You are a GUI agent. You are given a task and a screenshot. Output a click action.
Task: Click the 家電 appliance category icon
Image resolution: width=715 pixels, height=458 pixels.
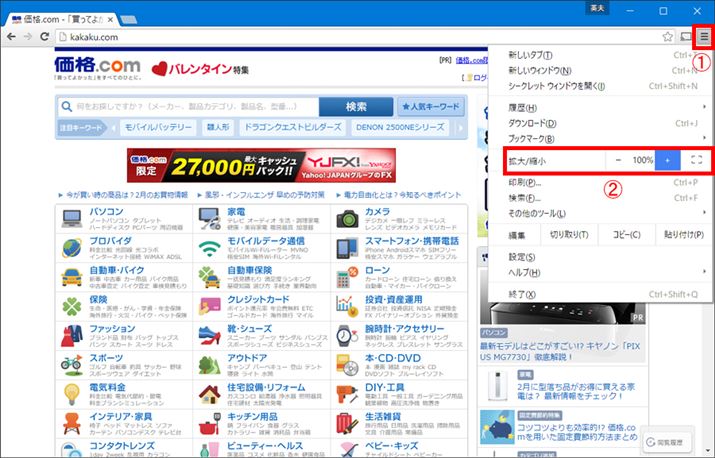pos(210,219)
